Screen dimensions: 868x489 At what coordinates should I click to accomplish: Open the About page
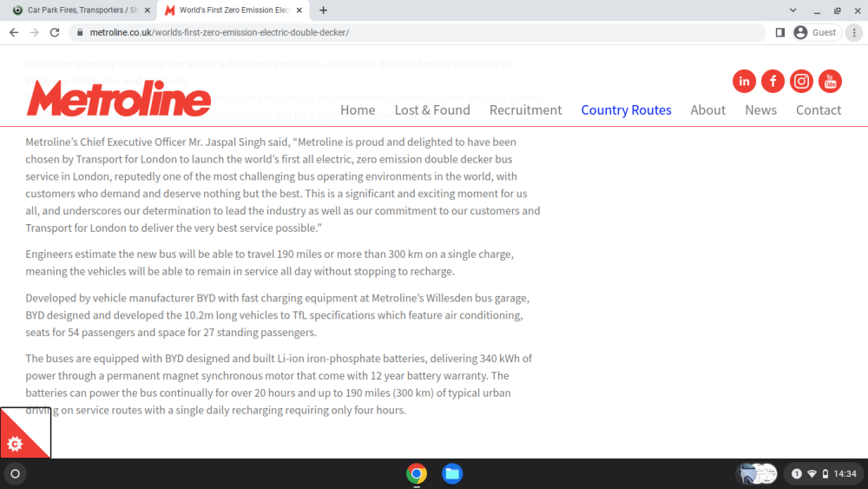707,110
